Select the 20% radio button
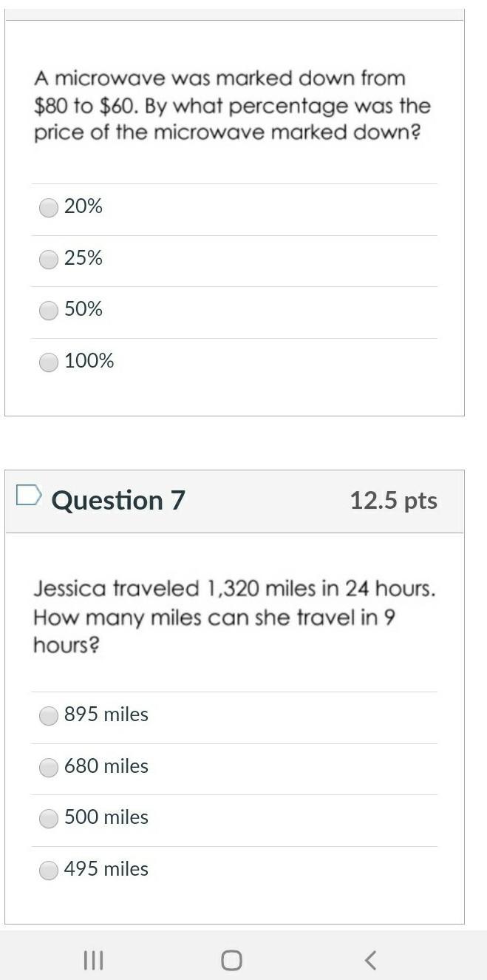This screenshot has height=980, width=487. coord(49,208)
